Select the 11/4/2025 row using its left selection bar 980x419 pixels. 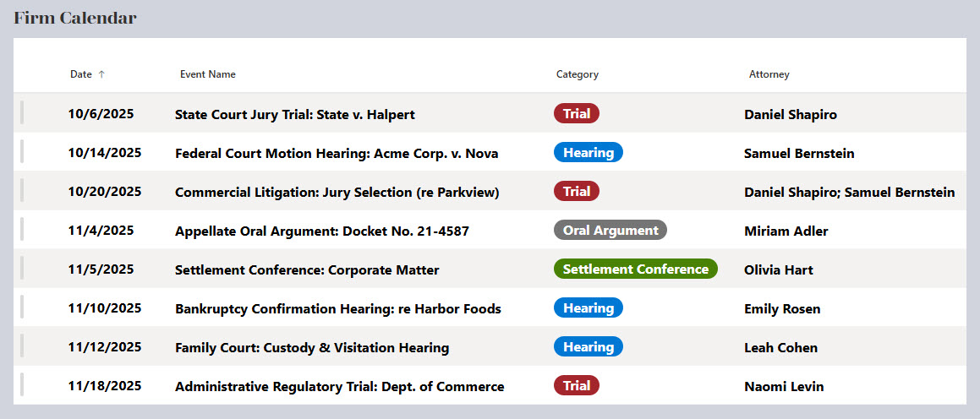click(x=22, y=230)
